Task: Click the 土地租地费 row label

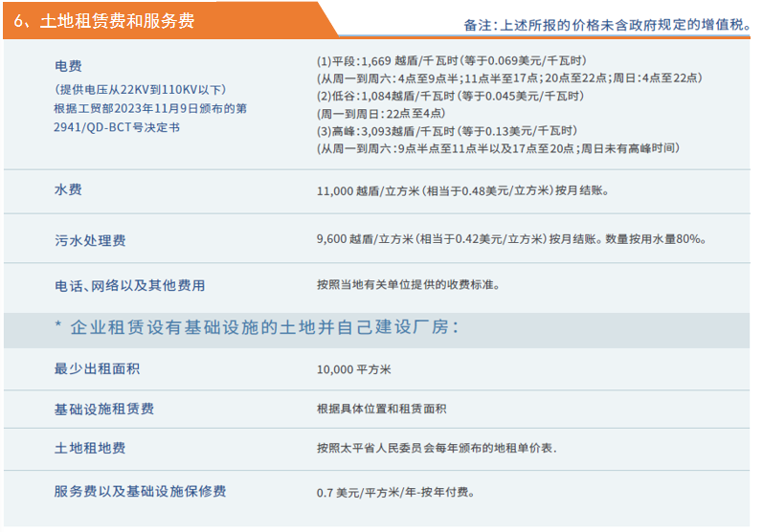Action: point(90,449)
